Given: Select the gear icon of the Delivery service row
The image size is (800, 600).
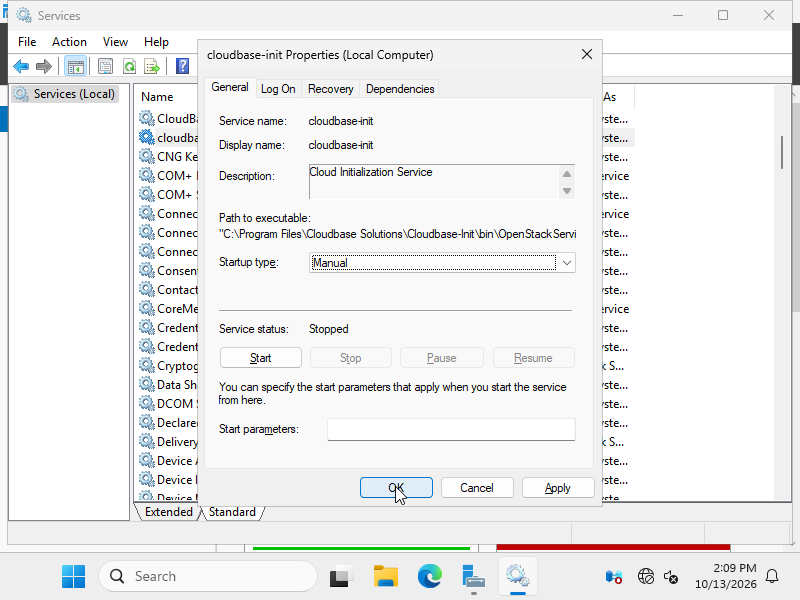Looking at the screenshot, I should pyautogui.click(x=147, y=441).
